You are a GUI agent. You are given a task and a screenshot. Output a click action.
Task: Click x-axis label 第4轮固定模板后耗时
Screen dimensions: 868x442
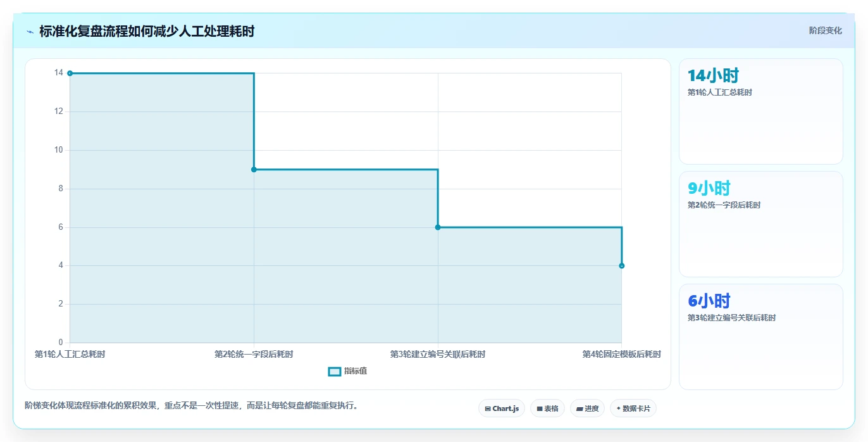click(621, 355)
